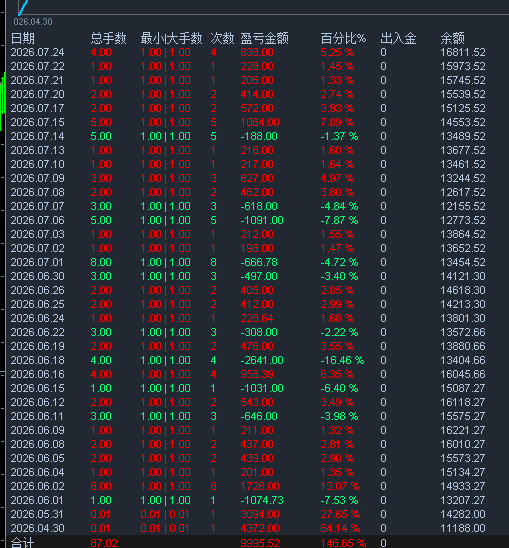Click the 余额 column header
The image size is (509, 548).
[x=452, y=38]
